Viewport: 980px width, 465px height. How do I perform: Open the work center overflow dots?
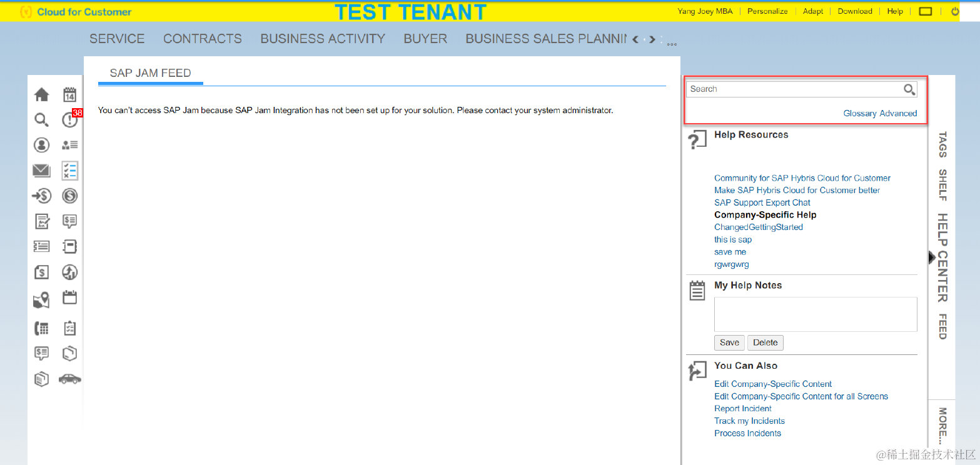tap(672, 45)
